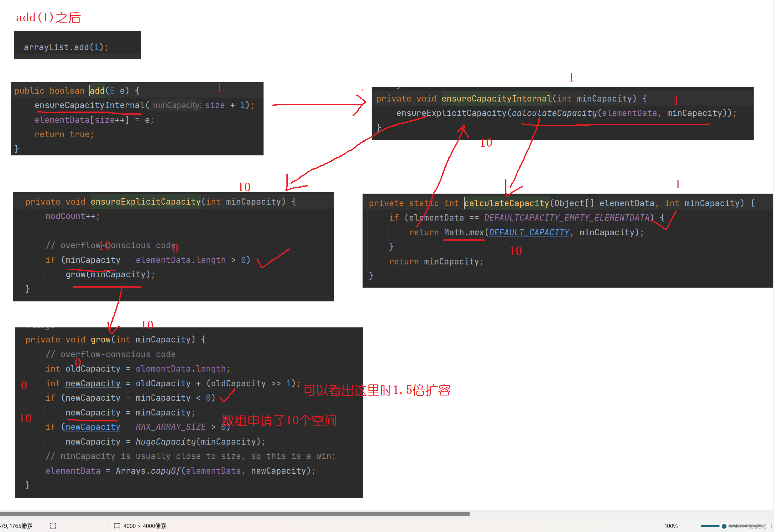Click DEFAULTCAPACITY_EMPTY_ELEMENTDATA constant

click(x=567, y=218)
